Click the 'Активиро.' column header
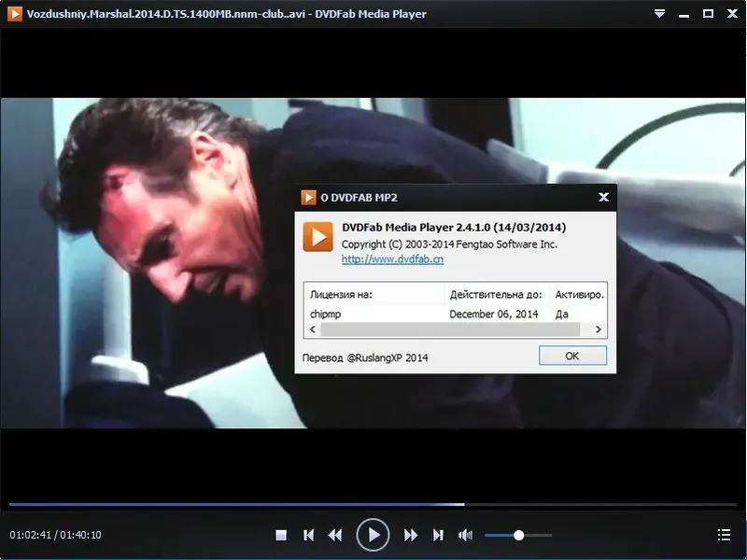This screenshot has height=560, width=747. [x=578, y=294]
